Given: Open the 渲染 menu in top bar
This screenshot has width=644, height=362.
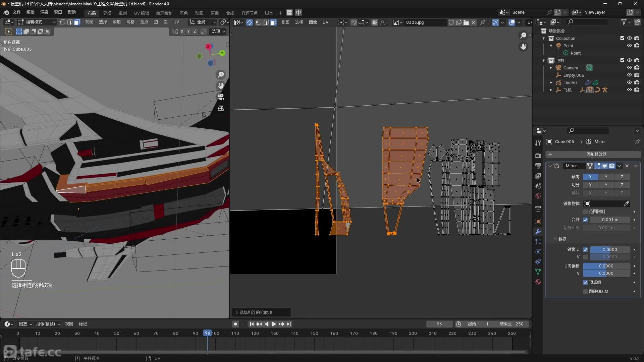Looking at the screenshot, I should click(44, 12).
